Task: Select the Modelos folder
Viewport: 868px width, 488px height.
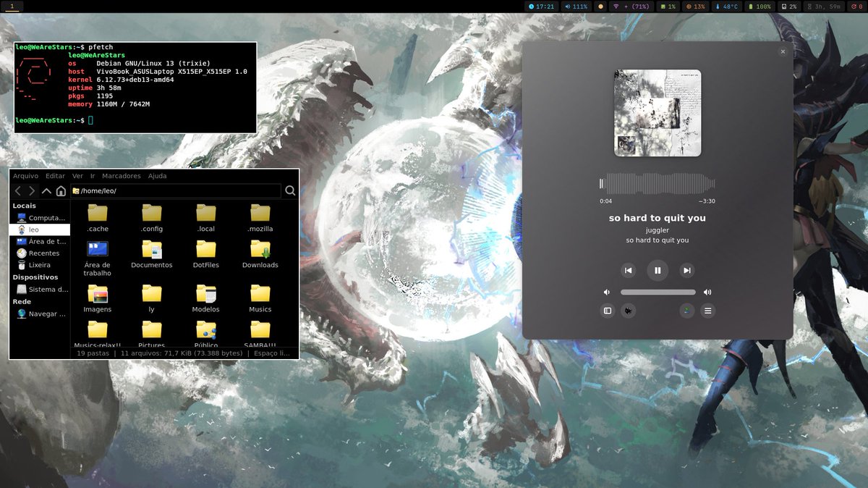Action: coord(206,298)
